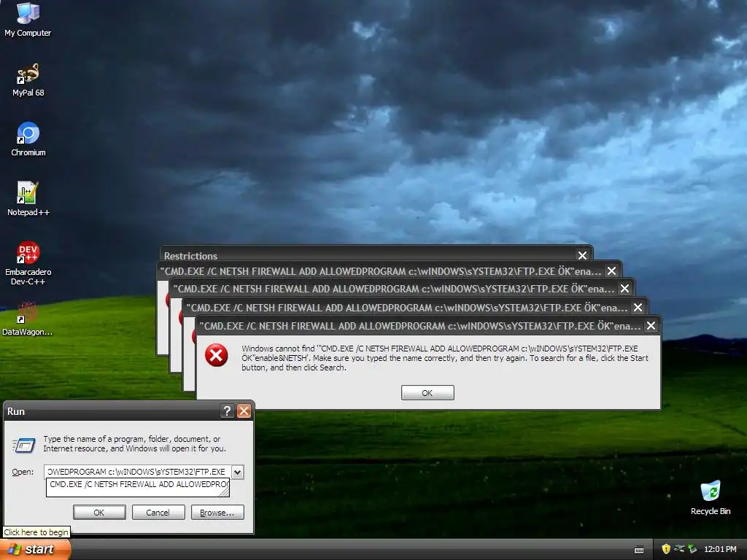Close the rearmost CMD.EXE error dialog
The width and height of the screenshot is (747, 560).
point(612,271)
